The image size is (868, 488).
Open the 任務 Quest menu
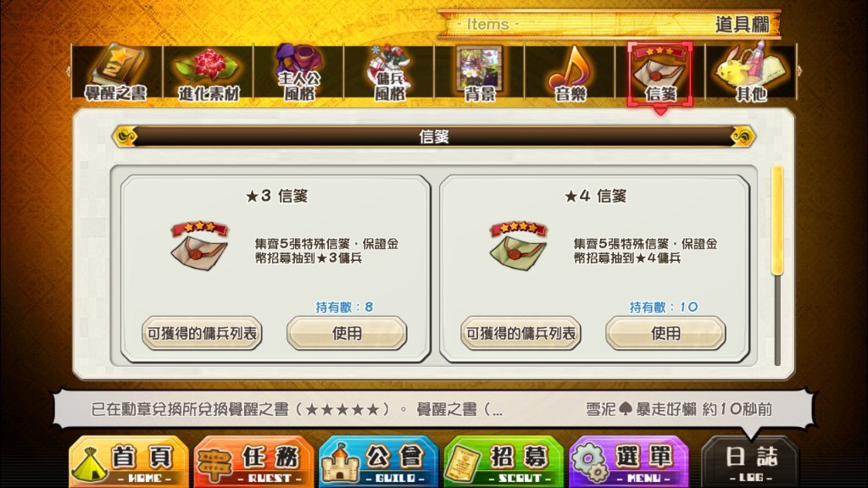[x=253, y=463]
